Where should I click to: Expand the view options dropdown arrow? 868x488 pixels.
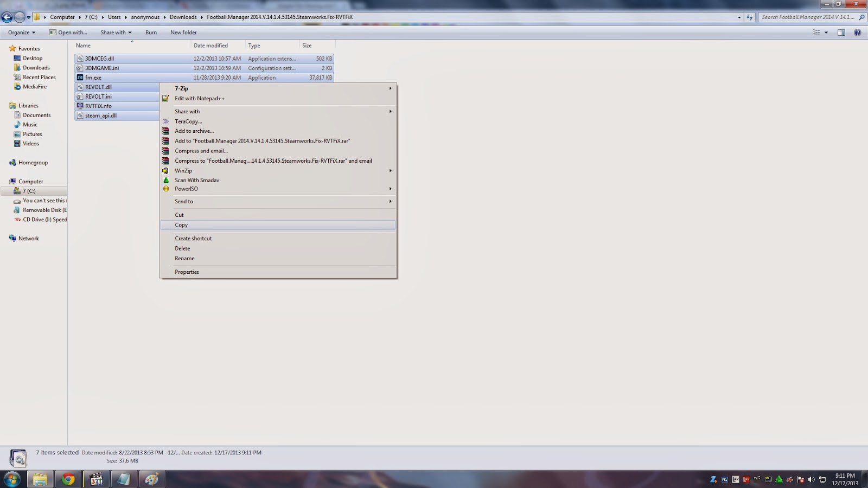(x=826, y=33)
